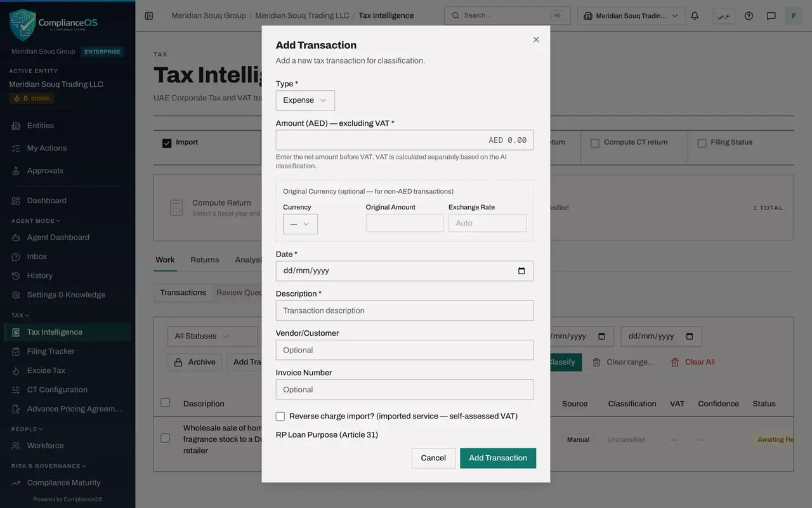Toggle the Compute CT return checkbox
This screenshot has height=508, width=812.
(595, 143)
